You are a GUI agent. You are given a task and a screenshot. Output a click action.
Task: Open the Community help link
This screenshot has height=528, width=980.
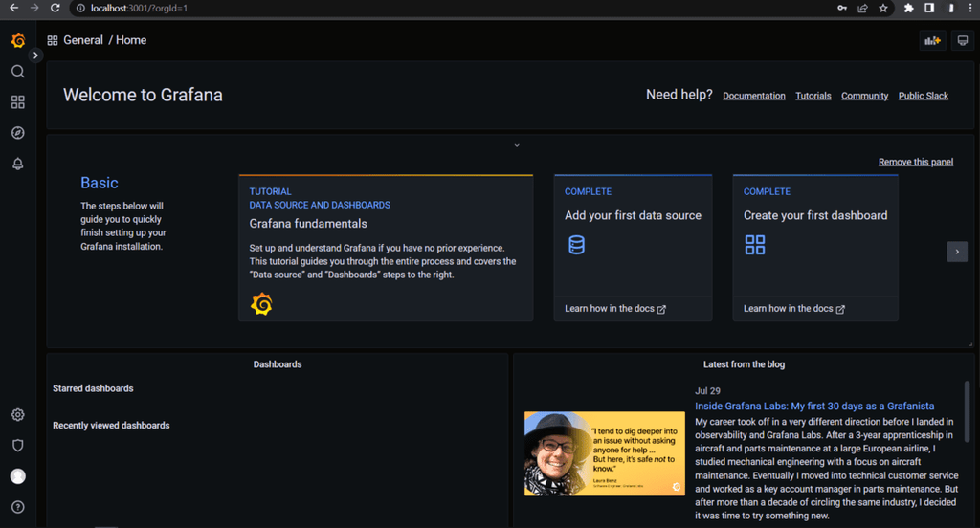864,96
